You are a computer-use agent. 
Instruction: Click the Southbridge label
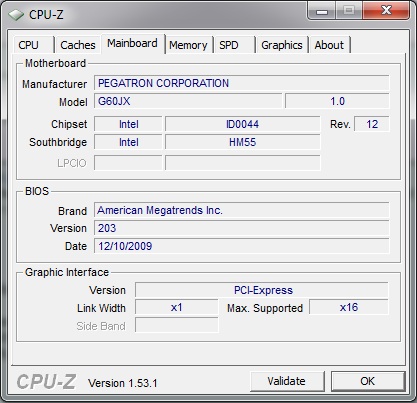point(58,142)
